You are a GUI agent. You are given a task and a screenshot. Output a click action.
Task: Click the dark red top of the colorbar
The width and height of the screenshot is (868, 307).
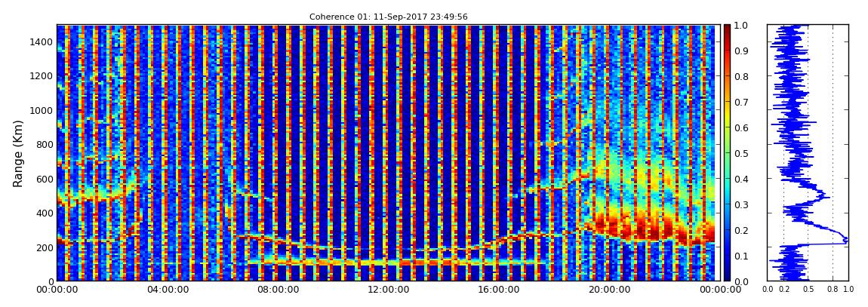727,29
